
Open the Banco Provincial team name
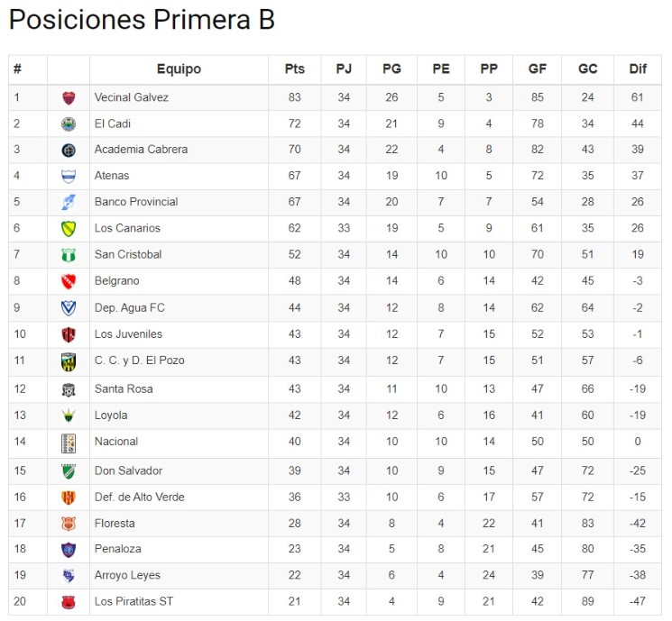[x=136, y=202]
